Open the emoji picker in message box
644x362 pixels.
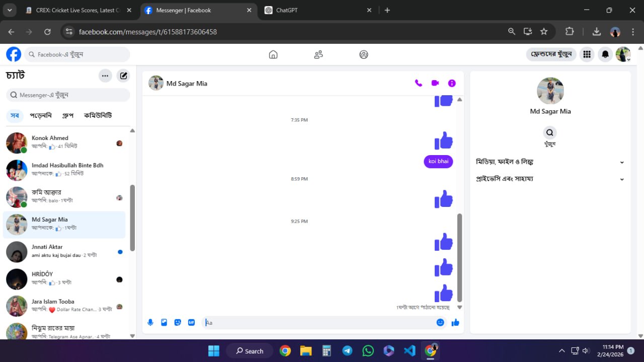440,322
